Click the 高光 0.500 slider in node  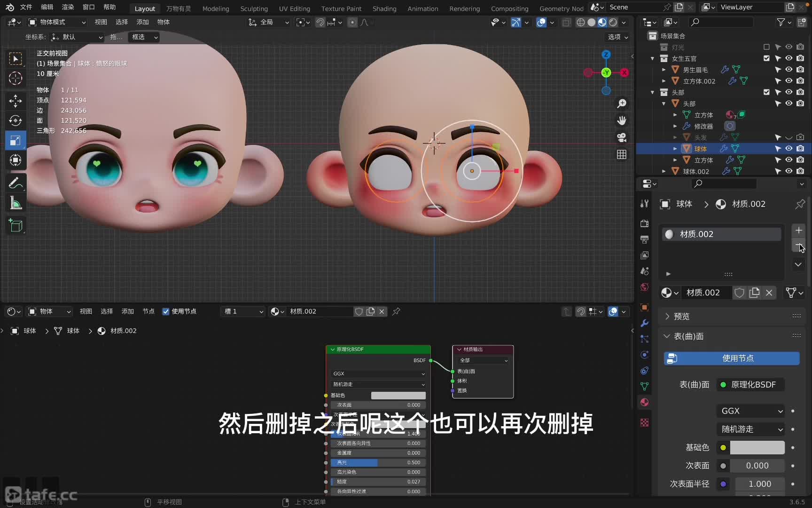(x=378, y=462)
